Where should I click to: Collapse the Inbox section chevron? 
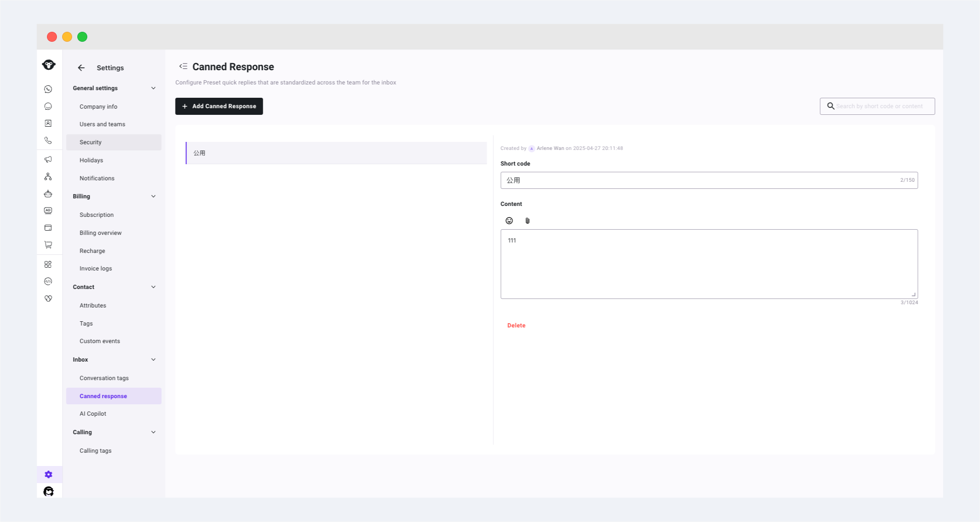153,360
